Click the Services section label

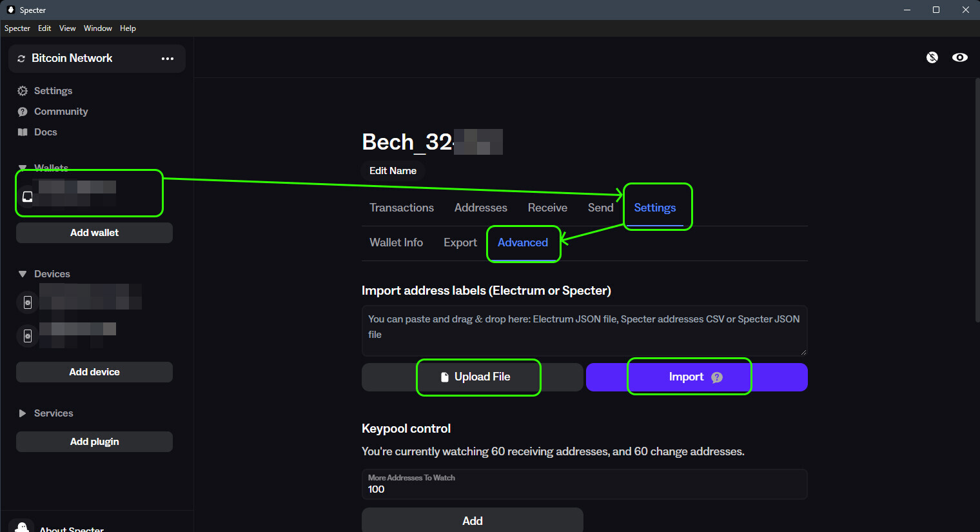(x=54, y=413)
